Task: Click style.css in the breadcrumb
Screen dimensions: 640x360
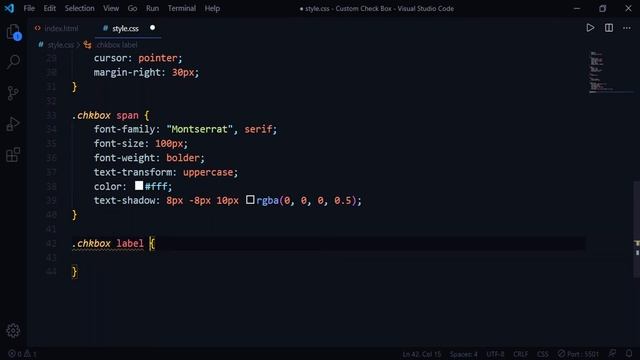Action: point(61,45)
